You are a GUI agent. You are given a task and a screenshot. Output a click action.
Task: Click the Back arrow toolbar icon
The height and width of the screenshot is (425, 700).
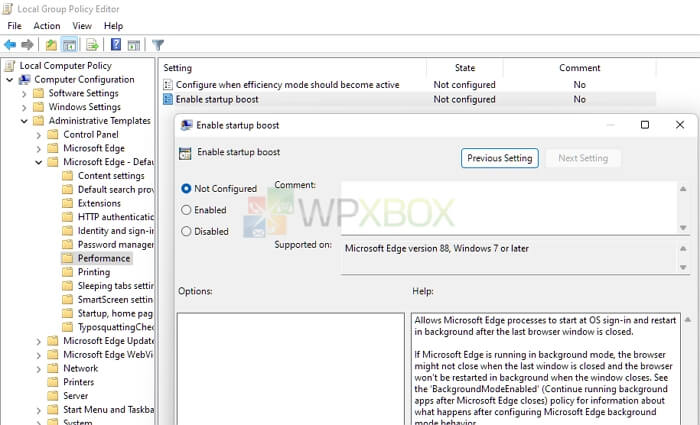[x=10, y=45]
